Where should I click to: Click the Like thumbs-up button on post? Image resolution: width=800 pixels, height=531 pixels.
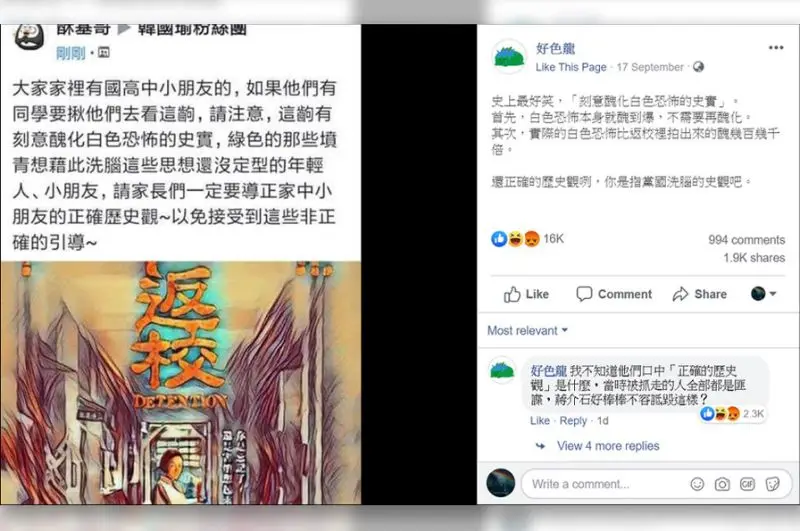[526, 294]
